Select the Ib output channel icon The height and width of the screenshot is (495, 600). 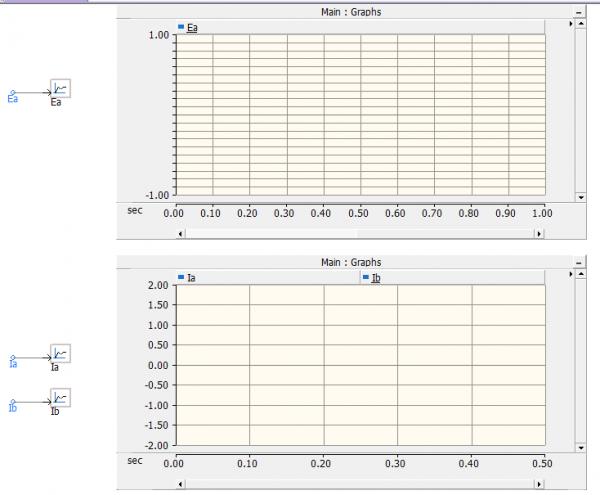pyautogui.click(x=60, y=398)
